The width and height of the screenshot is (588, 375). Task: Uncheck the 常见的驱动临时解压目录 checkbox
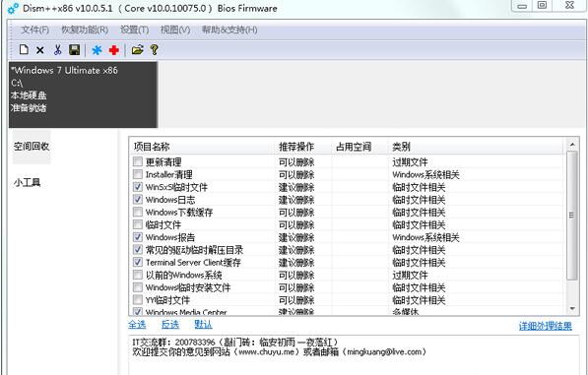[x=138, y=249]
